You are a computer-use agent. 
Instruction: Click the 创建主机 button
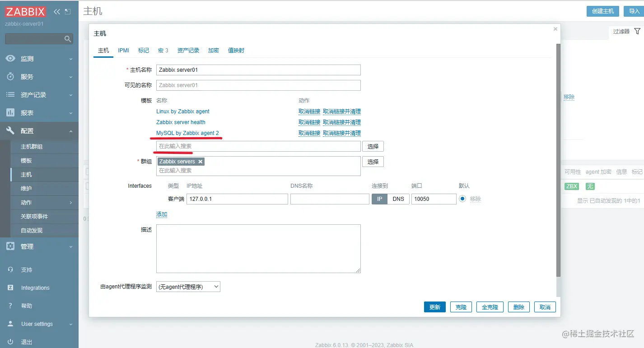[x=603, y=11]
